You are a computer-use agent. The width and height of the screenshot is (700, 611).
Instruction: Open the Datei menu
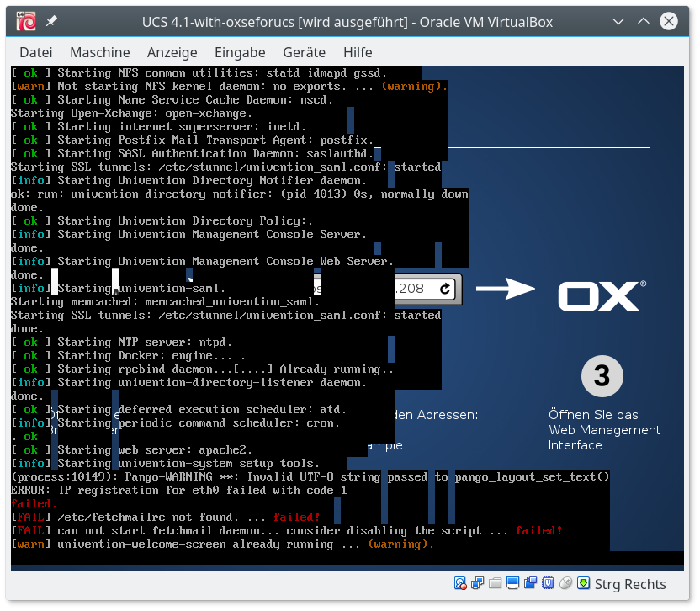pyautogui.click(x=35, y=52)
